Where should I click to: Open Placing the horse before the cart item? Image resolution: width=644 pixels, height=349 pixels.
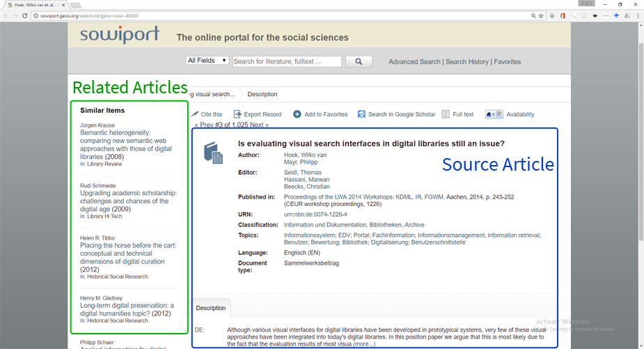[128, 257]
